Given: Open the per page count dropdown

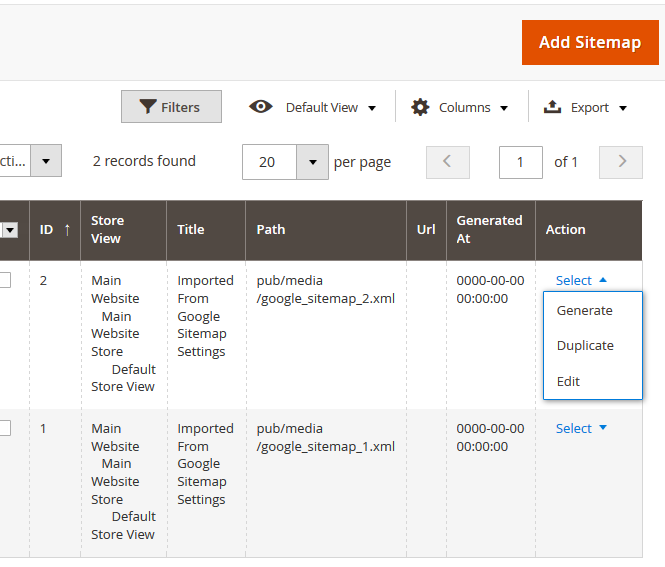Looking at the screenshot, I should 313,162.
